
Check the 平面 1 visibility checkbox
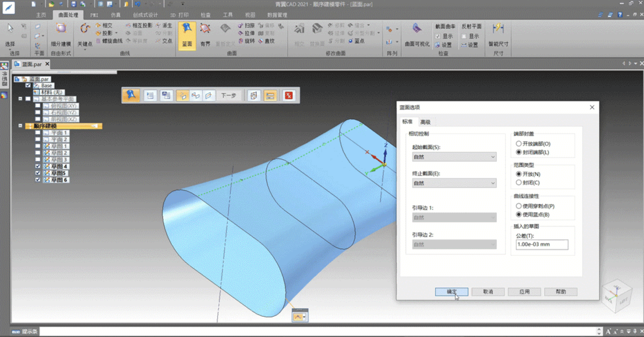pyautogui.click(x=37, y=133)
